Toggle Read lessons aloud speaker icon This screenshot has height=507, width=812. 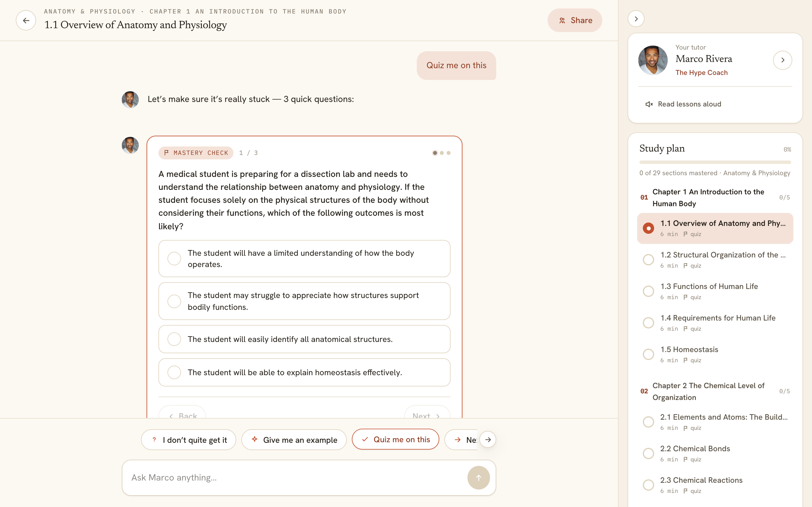(649, 104)
